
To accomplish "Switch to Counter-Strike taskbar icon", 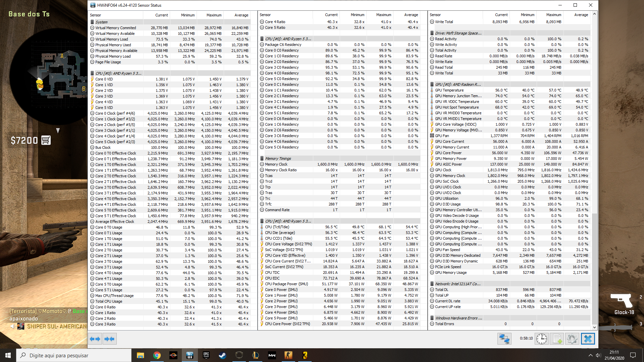I will (288, 355).
